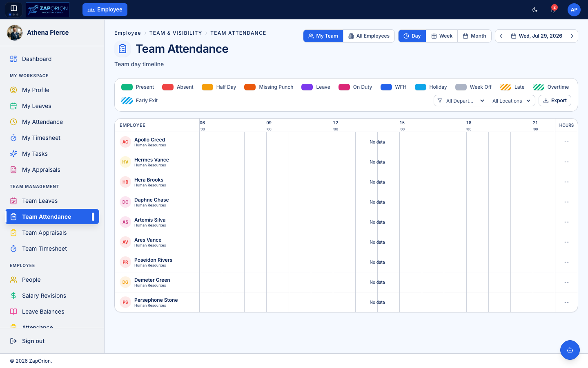Go to My Profile

(x=52, y=90)
